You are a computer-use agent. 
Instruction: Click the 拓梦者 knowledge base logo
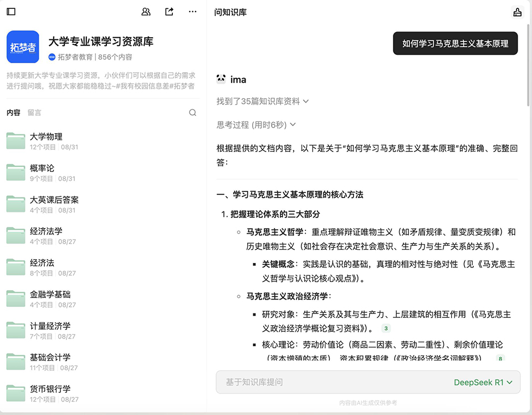[x=23, y=47]
